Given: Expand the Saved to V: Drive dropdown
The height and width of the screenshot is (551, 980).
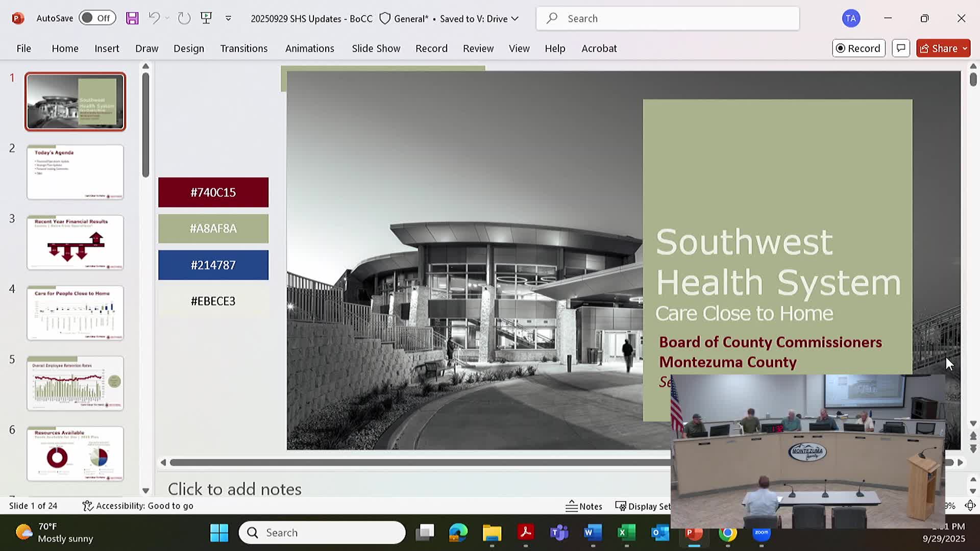Looking at the screenshot, I should (x=514, y=19).
